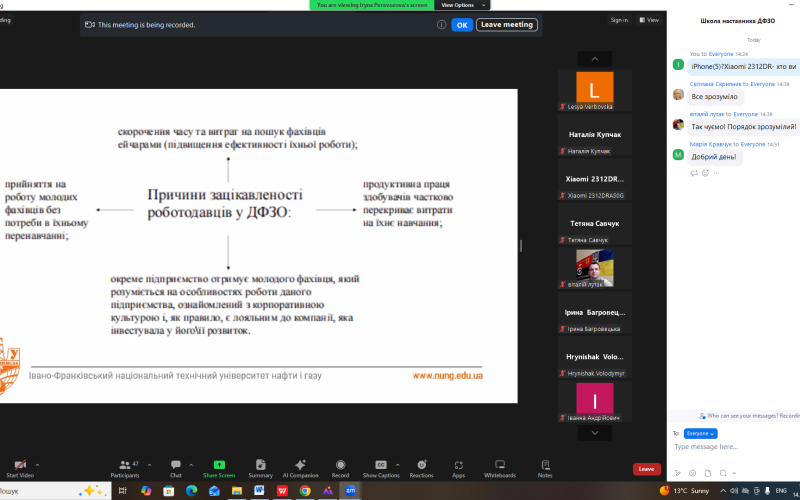Click the Start Video camera icon
Screen dimensions: 800x500
(20, 464)
